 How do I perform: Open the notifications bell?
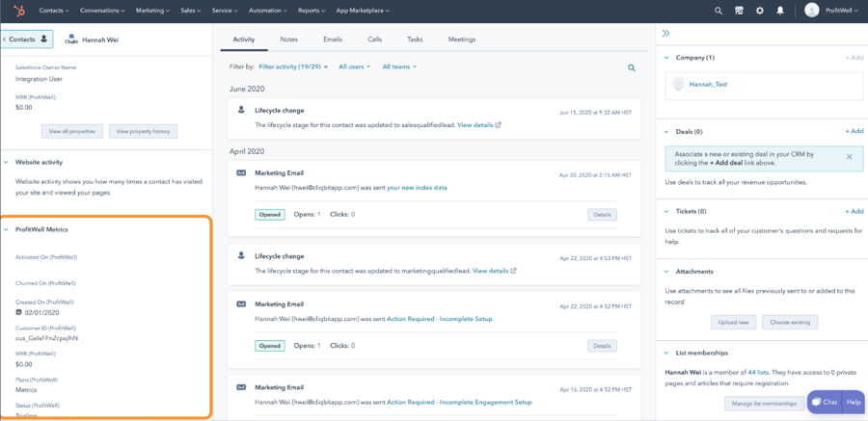tap(780, 11)
